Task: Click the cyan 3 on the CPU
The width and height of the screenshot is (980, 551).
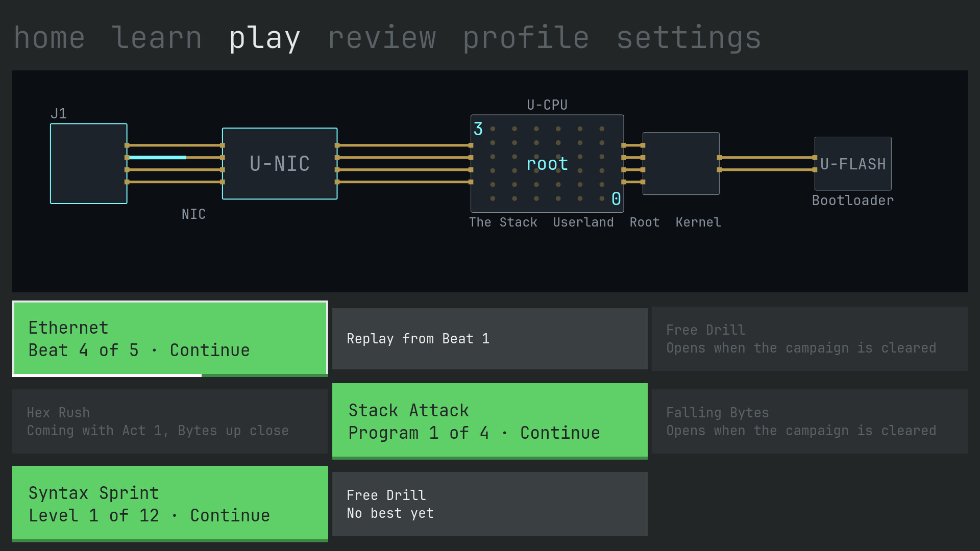Action: pos(478,129)
